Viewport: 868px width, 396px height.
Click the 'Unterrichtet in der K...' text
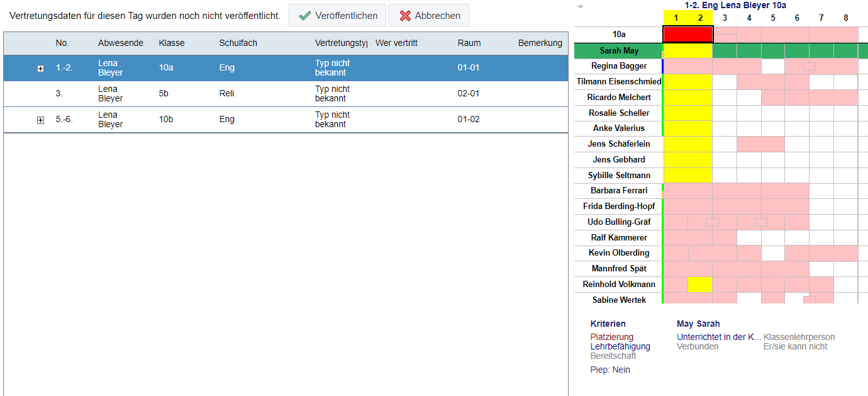pos(719,337)
